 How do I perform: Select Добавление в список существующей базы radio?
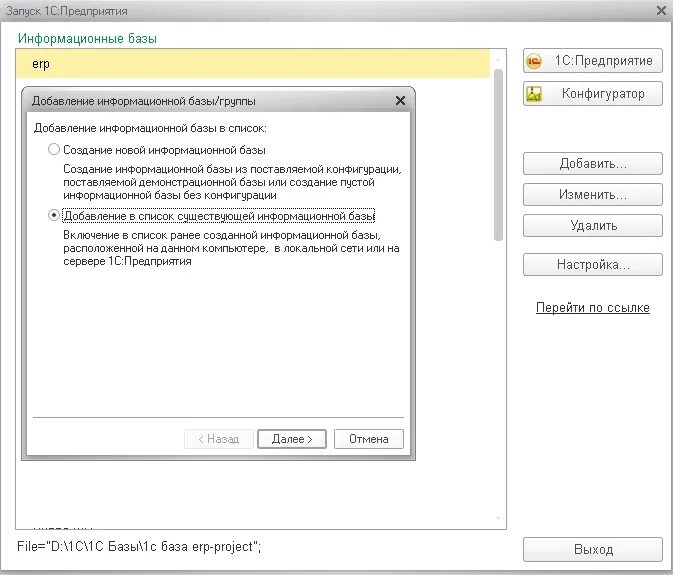(54, 215)
